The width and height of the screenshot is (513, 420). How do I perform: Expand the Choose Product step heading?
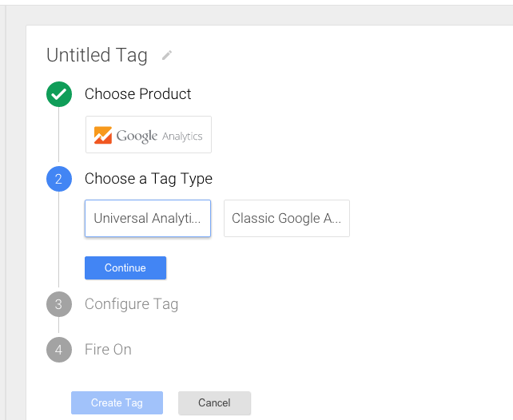point(137,94)
